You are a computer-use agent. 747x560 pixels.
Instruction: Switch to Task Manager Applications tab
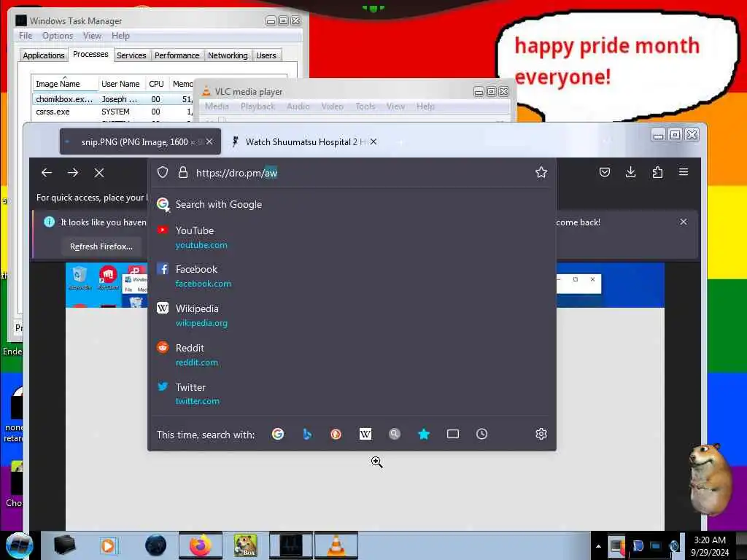tap(43, 55)
